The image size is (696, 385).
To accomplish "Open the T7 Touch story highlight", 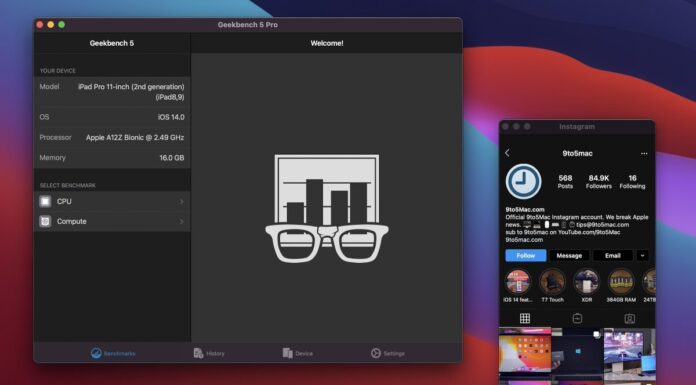I will (x=552, y=286).
